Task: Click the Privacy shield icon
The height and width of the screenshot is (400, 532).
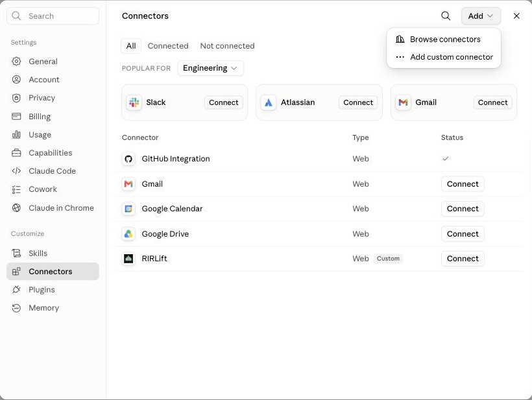Action: pyautogui.click(x=16, y=98)
